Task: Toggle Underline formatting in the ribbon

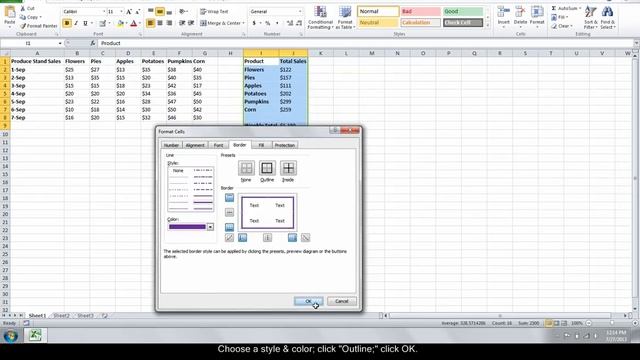Action: pyautogui.click(x=85, y=23)
